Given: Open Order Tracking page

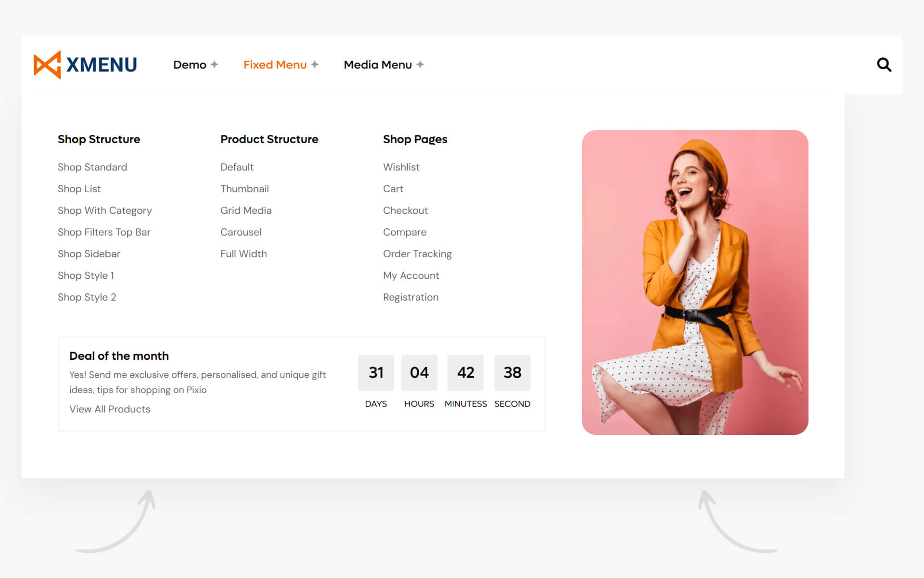Looking at the screenshot, I should (x=417, y=254).
